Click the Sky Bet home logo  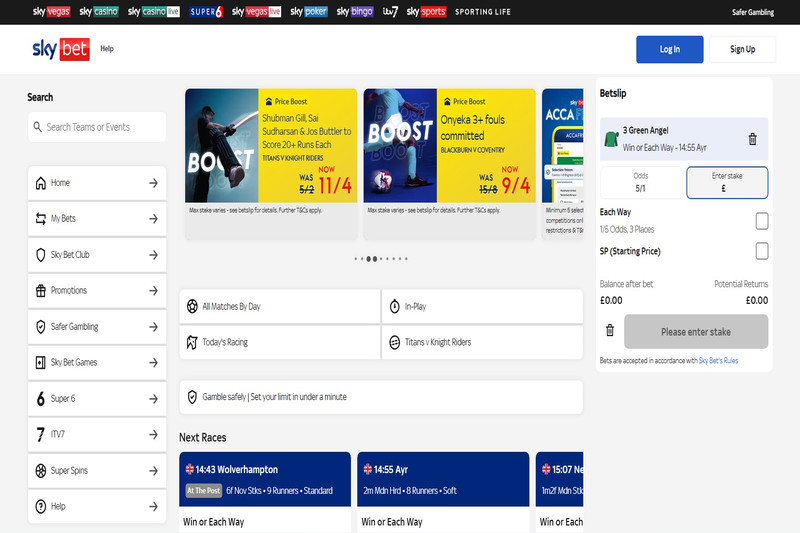pyautogui.click(x=61, y=49)
